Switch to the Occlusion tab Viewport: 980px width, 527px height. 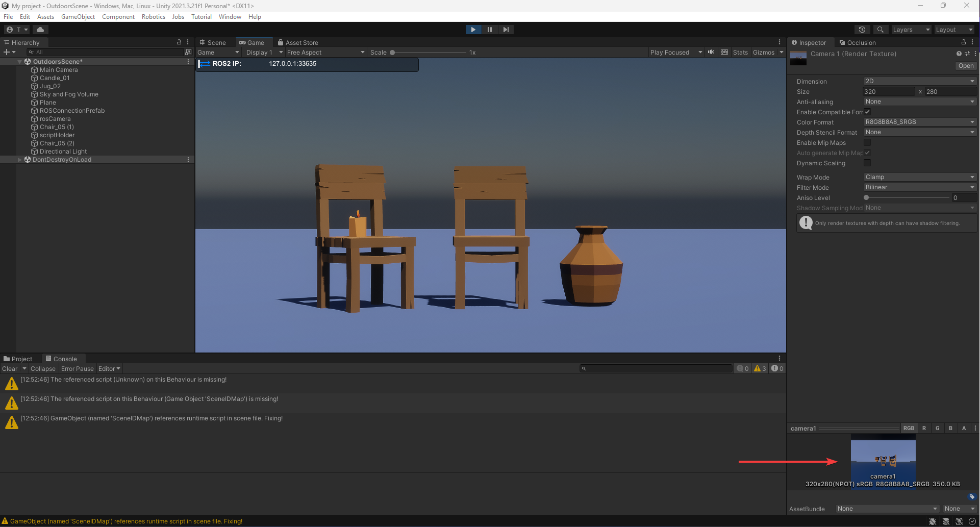858,42
